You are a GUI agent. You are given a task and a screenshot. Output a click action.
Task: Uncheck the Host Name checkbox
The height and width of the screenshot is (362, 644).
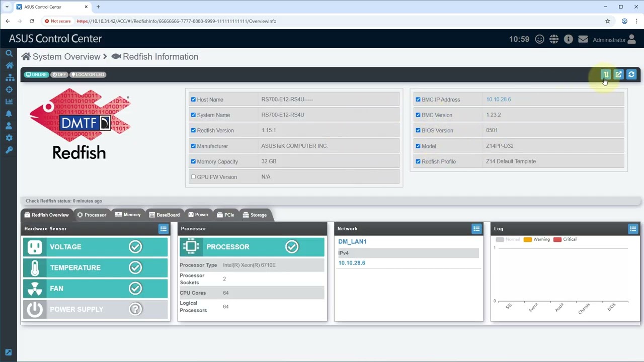pos(193,100)
